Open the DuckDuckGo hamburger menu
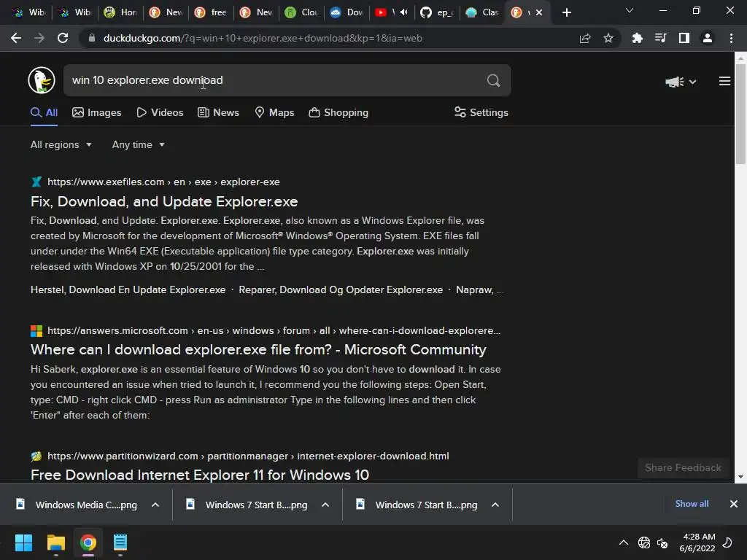This screenshot has height=560, width=747. (x=724, y=81)
